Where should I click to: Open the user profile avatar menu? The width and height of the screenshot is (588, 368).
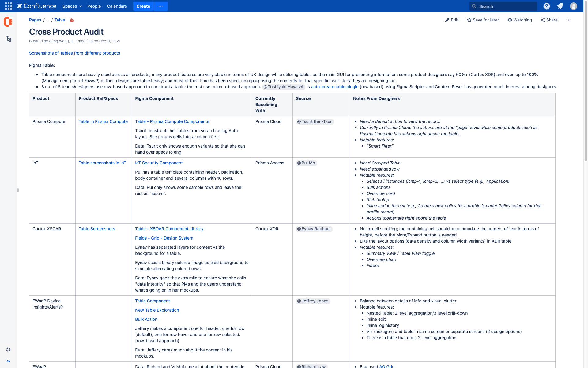tap(574, 6)
